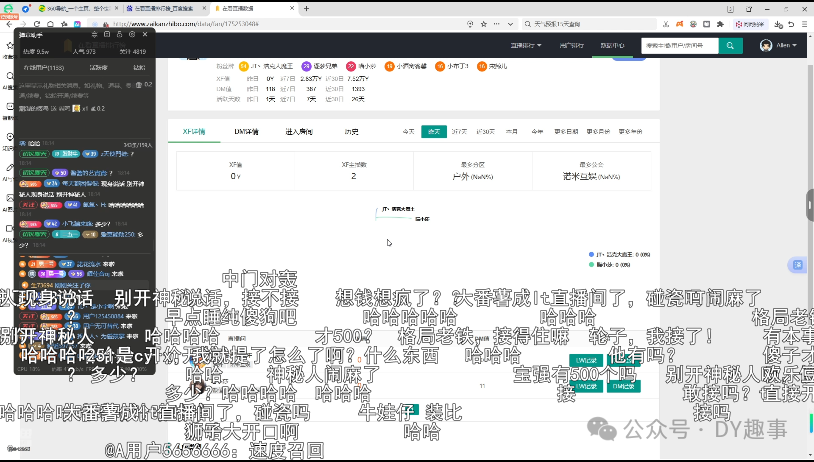Open overlay panel online users tab
The width and height of the screenshot is (814, 462).
tap(43, 67)
